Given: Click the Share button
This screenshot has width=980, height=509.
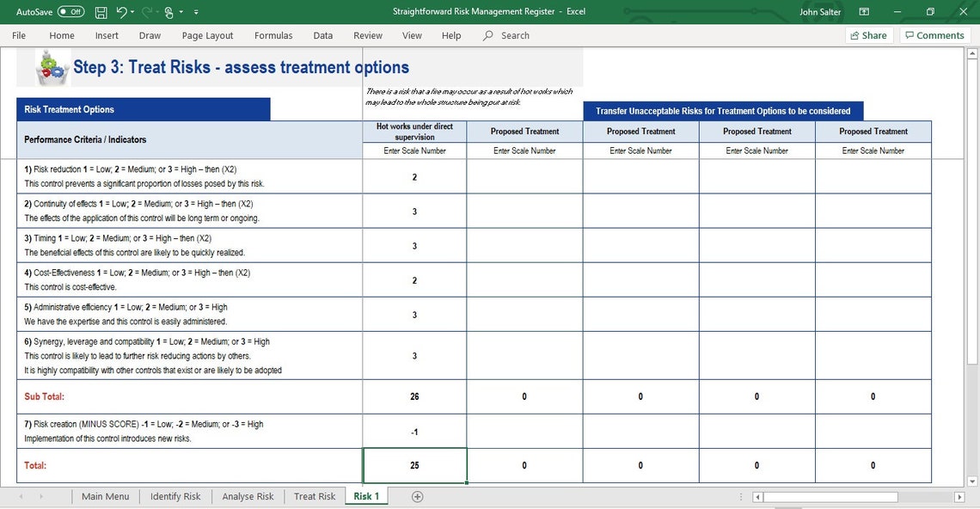Looking at the screenshot, I should coord(868,35).
